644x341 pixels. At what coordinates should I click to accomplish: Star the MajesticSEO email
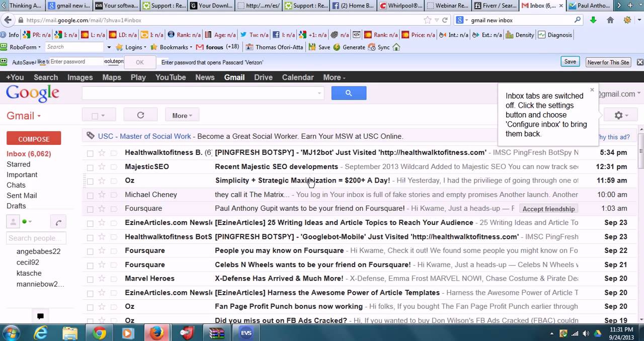point(102,166)
